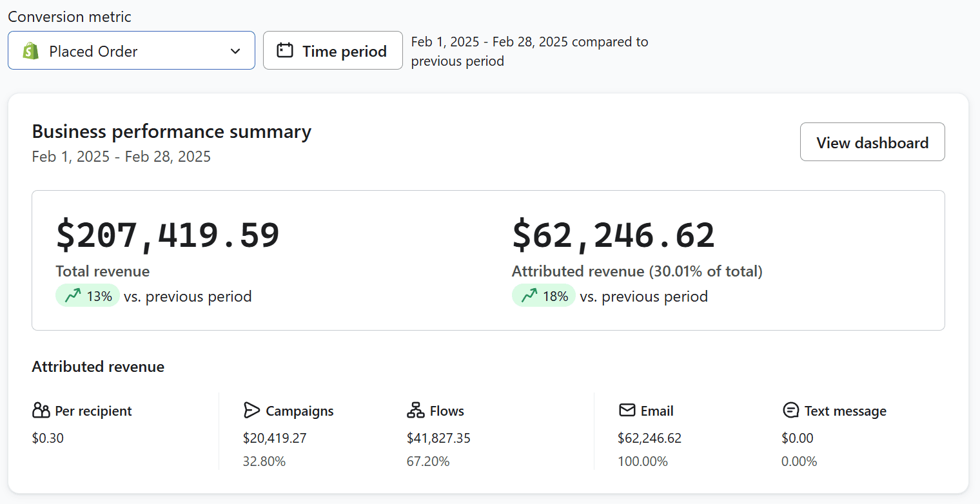Click the green trend arrow next to 18%

tap(529, 295)
